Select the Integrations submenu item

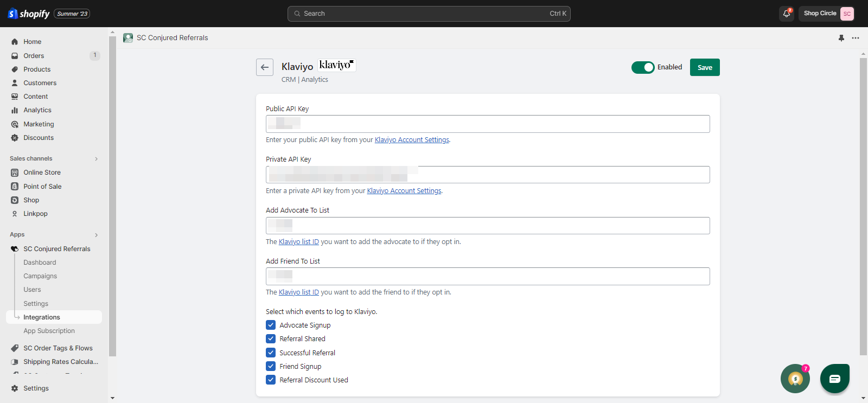tap(54, 317)
